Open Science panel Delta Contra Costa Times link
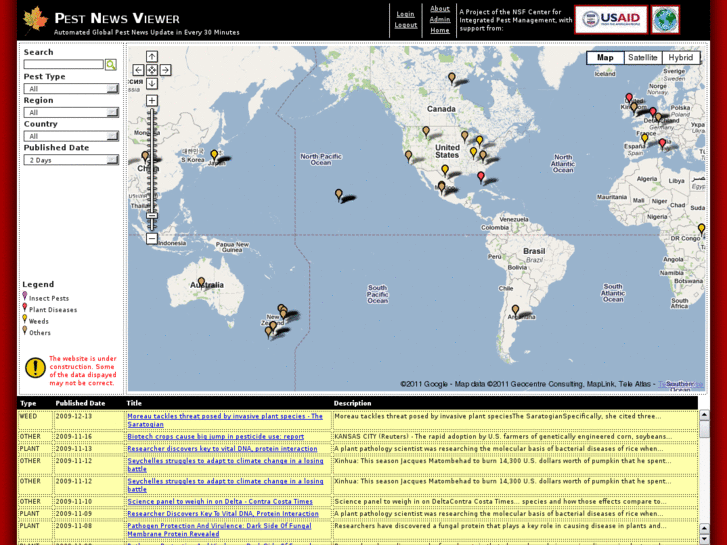 [220, 501]
